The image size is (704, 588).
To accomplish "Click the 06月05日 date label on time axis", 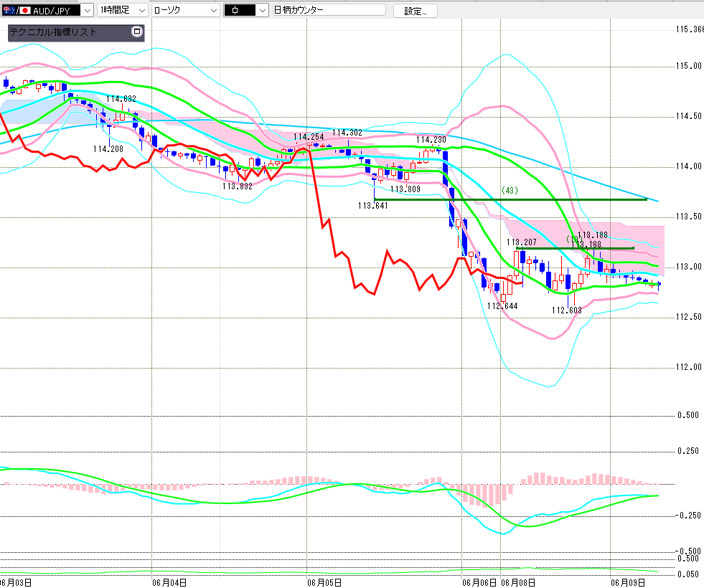I will (324, 582).
